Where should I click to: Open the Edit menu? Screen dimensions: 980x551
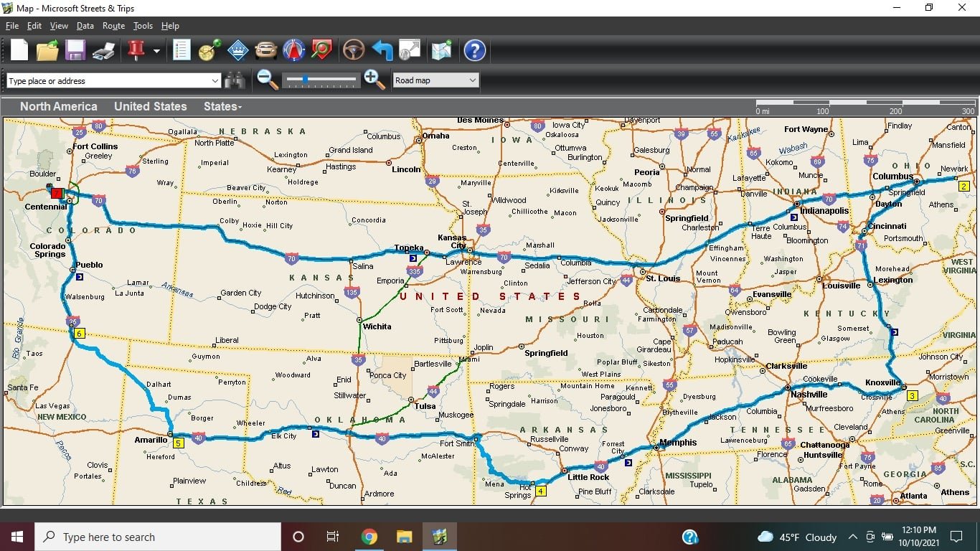point(34,26)
